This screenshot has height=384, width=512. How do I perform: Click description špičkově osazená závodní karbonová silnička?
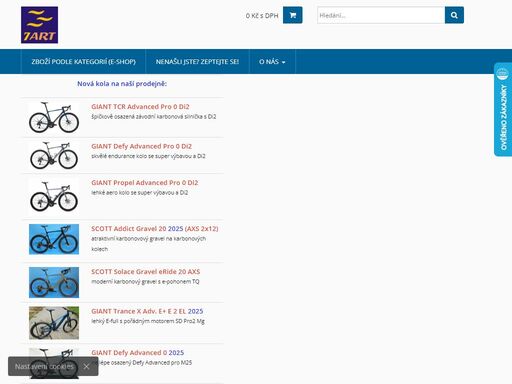pyautogui.click(x=154, y=117)
